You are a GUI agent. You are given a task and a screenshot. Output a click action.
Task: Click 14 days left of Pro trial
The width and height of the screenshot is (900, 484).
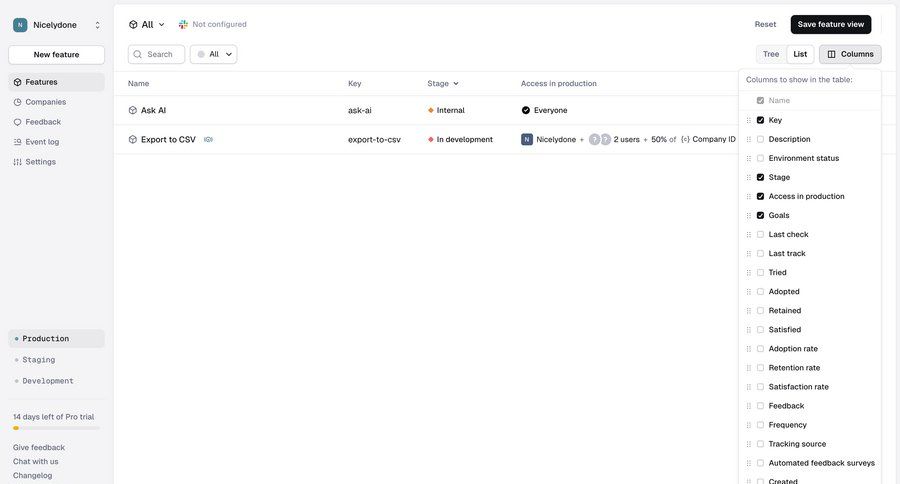[x=53, y=417]
